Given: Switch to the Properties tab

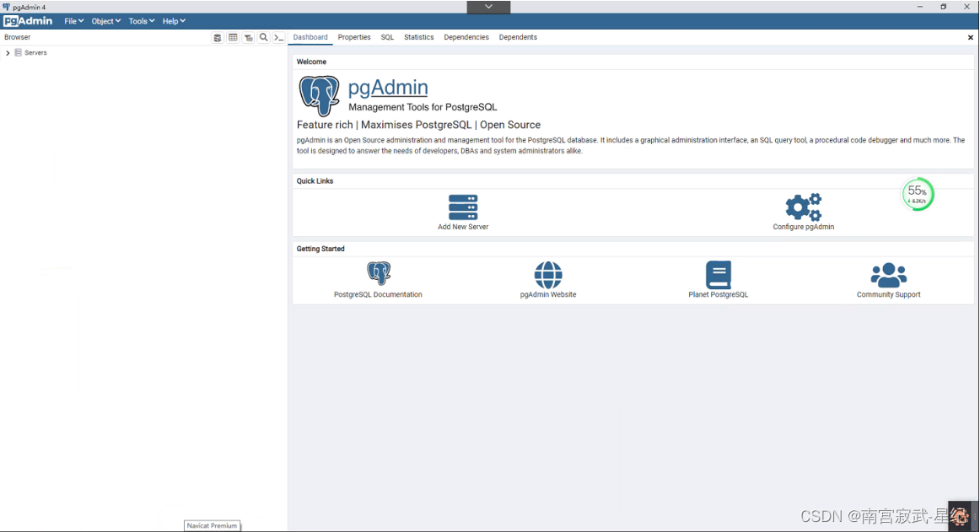Looking at the screenshot, I should pos(353,37).
